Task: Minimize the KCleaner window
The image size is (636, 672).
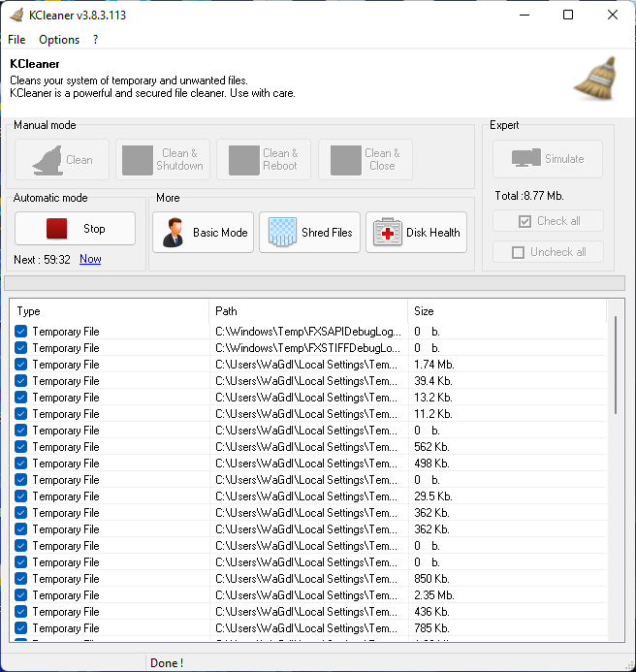Action: [x=525, y=15]
